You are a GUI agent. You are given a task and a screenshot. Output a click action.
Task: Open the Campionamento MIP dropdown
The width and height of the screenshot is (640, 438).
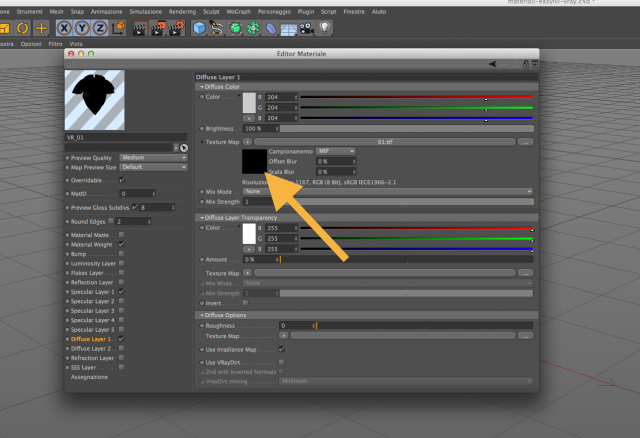click(x=336, y=151)
